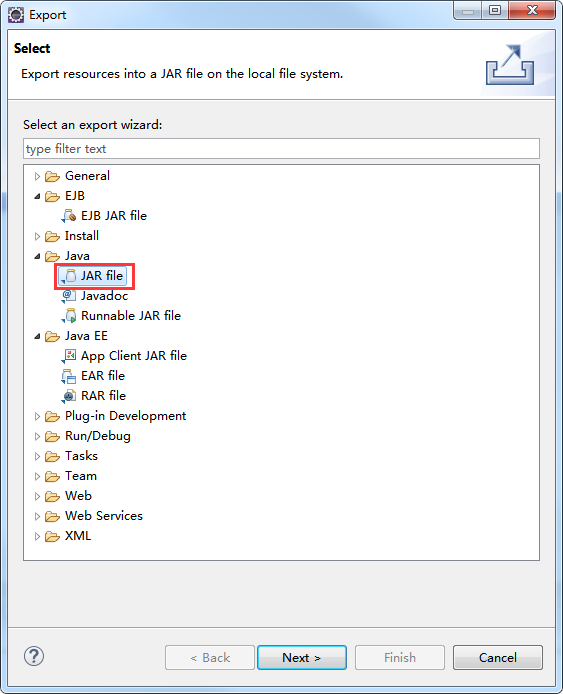This screenshot has width=563, height=694.
Task: Expand the XML category
Action: click(37, 536)
